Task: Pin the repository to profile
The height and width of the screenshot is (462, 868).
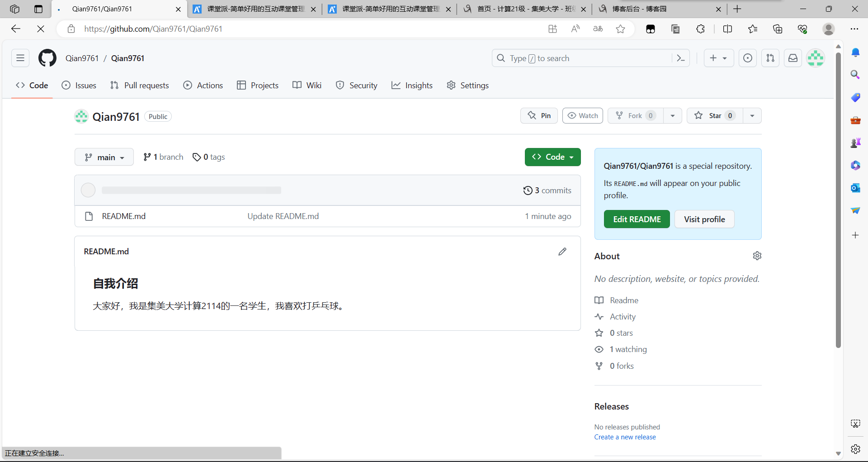Action: click(x=539, y=116)
